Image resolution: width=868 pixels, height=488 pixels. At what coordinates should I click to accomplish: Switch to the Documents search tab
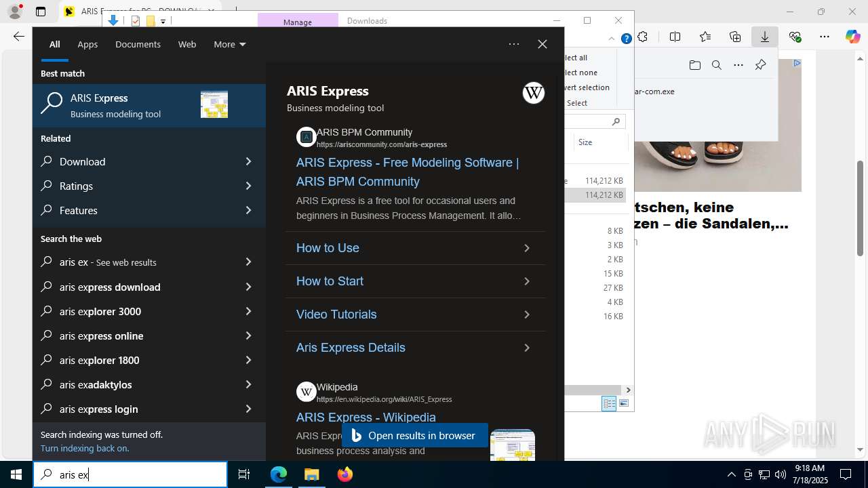tap(138, 44)
